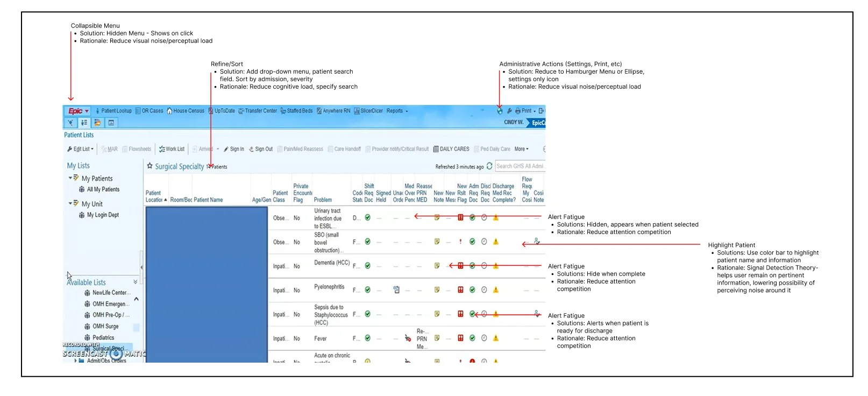
Task: Open Ped Daily Care
Action: coord(492,149)
